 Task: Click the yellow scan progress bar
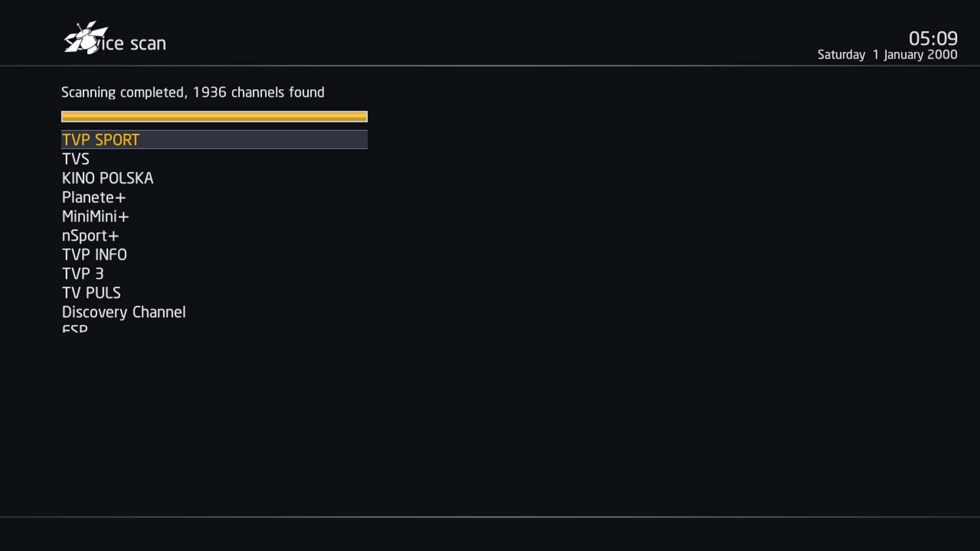(x=214, y=117)
